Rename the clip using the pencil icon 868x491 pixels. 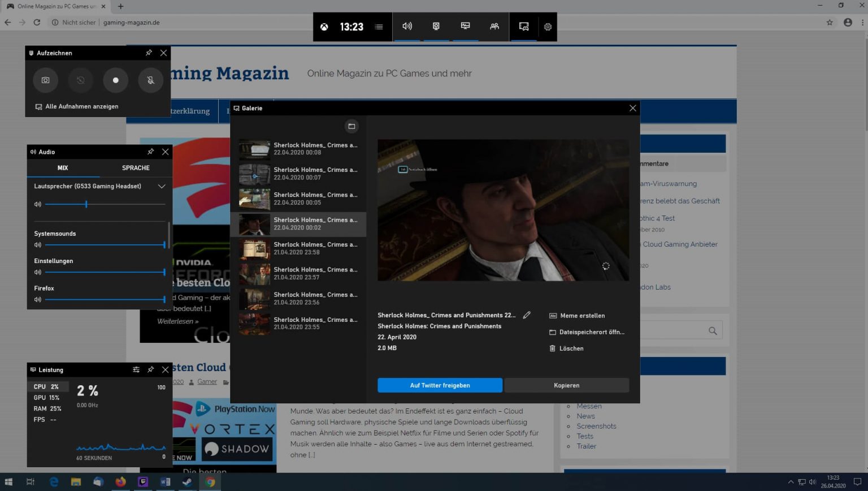(526, 315)
